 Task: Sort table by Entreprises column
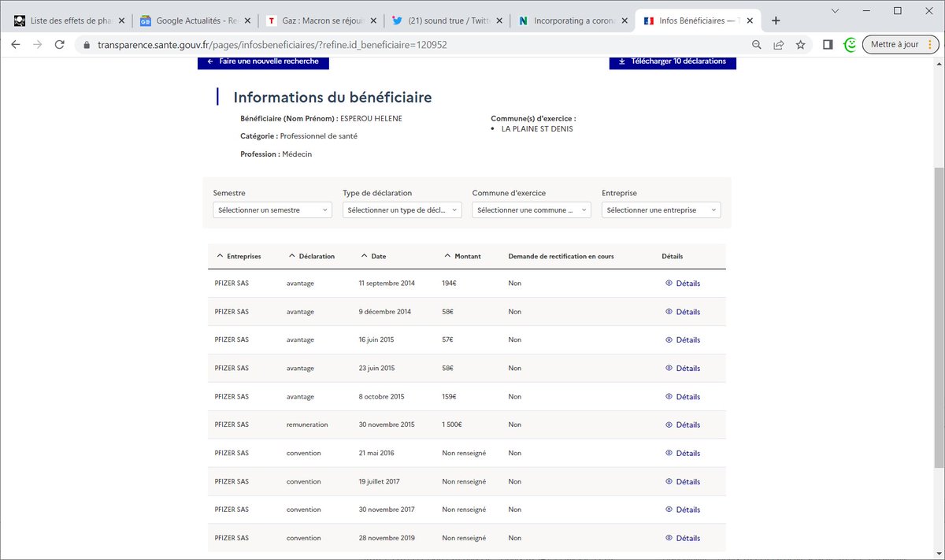(239, 256)
